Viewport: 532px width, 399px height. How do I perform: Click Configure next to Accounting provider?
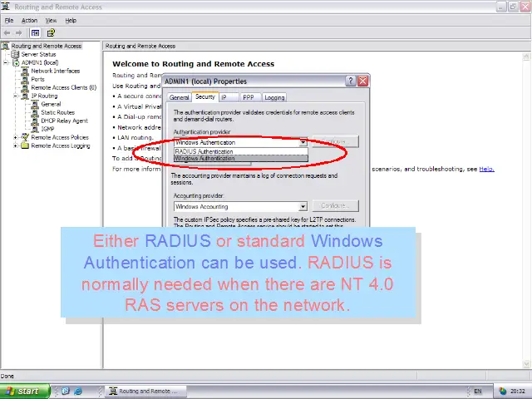tap(335, 205)
